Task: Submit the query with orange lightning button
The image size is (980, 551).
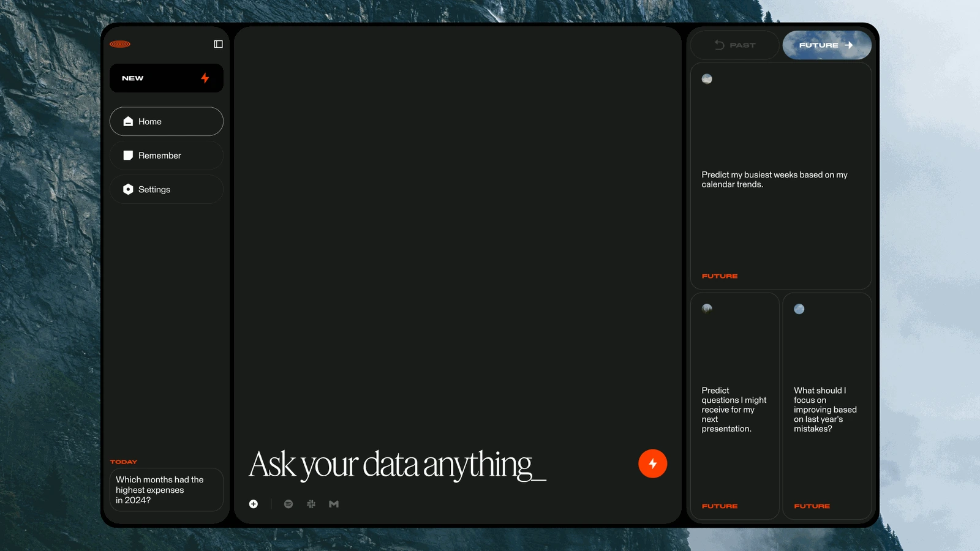Action: [653, 463]
